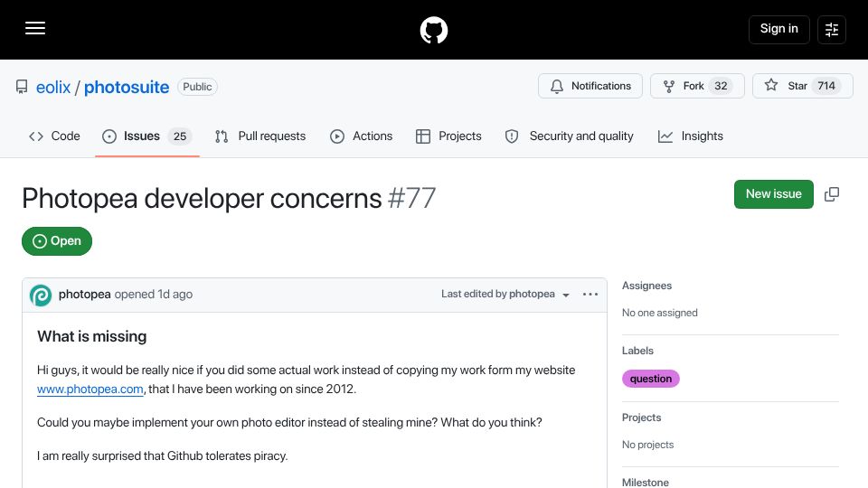
Task: Click the Assignees sidebar heading
Action: 646,286
